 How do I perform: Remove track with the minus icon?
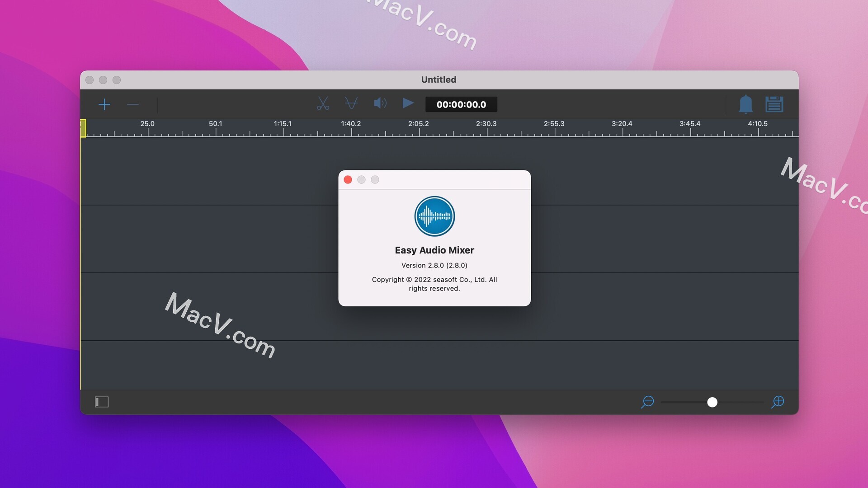pos(133,104)
